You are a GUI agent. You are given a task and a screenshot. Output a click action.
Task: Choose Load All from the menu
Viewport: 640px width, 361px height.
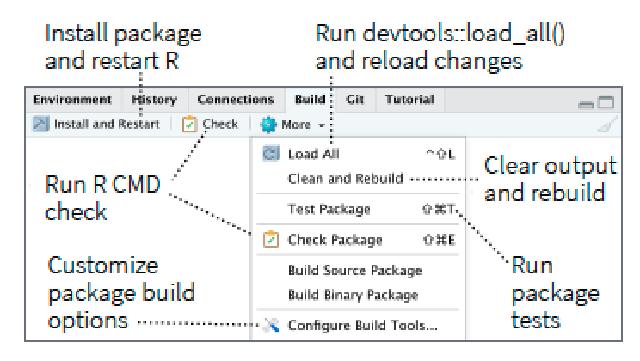[357, 154]
